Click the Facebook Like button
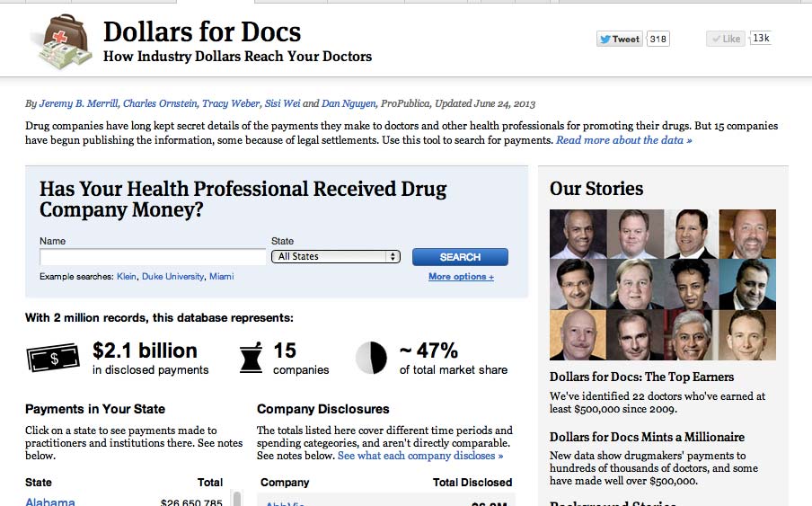The width and height of the screenshot is (812, 506). (726, 39)
